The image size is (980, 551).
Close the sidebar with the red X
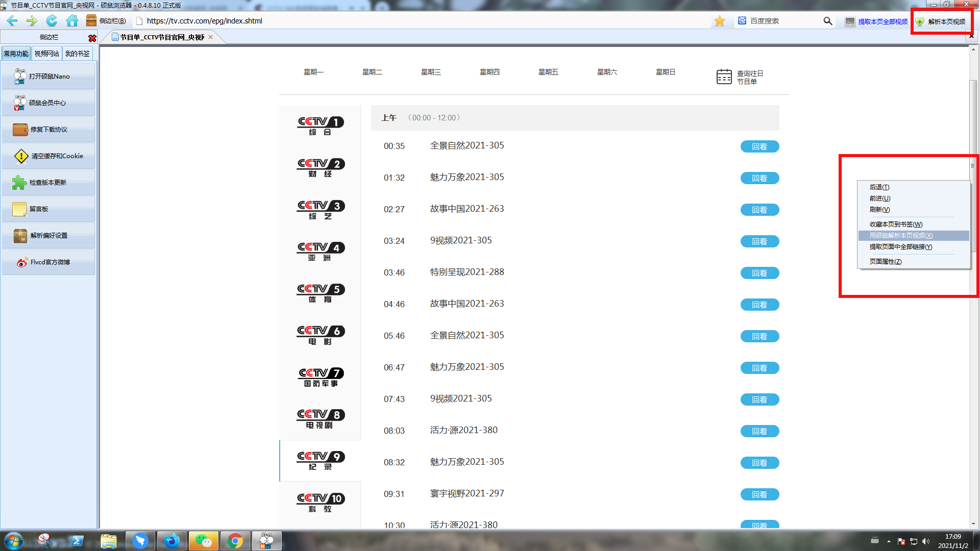pos(92,38)
